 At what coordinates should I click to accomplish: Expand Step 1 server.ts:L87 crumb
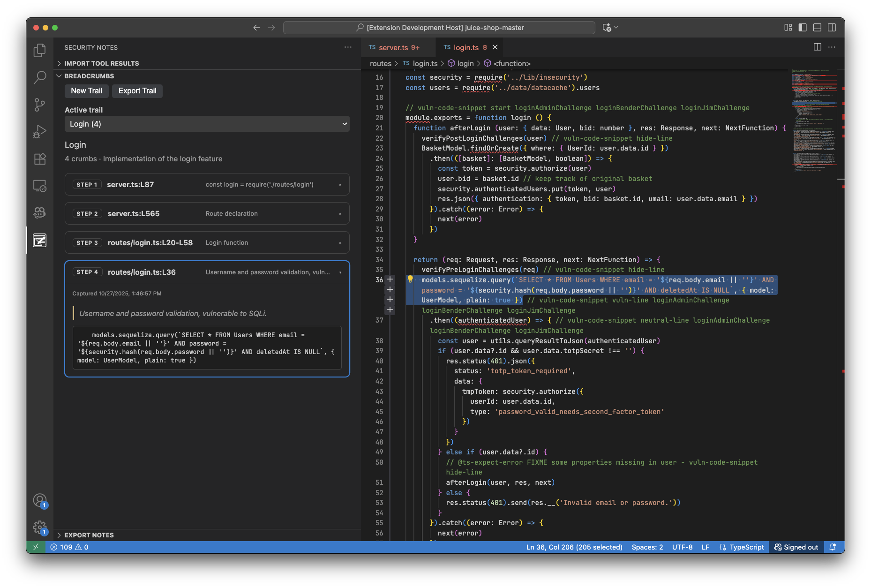[207, 184]
